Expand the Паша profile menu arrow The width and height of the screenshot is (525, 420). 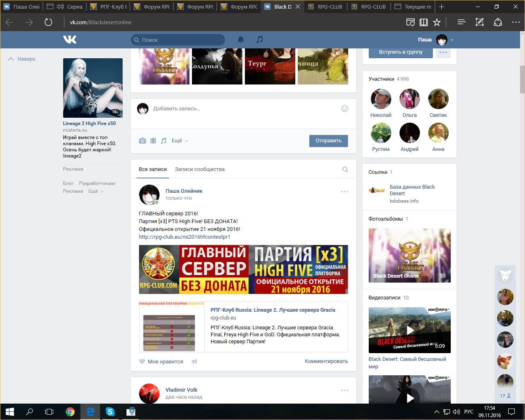click(452, 40)
